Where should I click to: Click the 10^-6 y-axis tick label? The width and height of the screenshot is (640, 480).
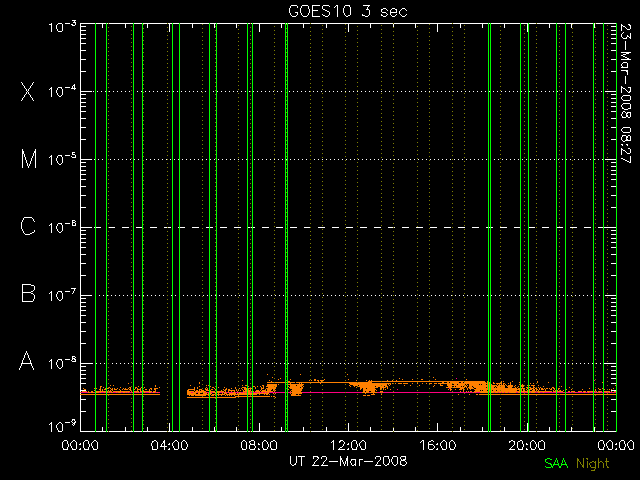[62, 228]
